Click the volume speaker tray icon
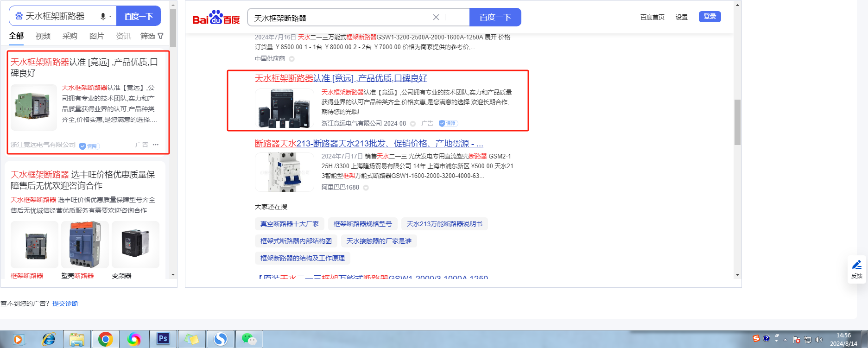 pos(819,340)
